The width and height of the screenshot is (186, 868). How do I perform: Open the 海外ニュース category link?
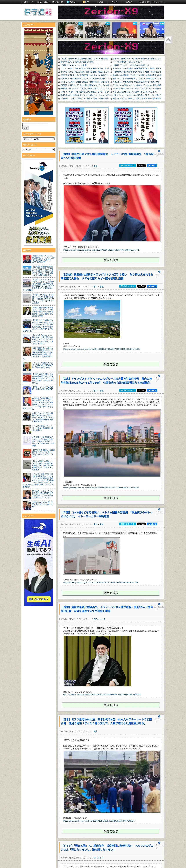(x=100, y=619)
